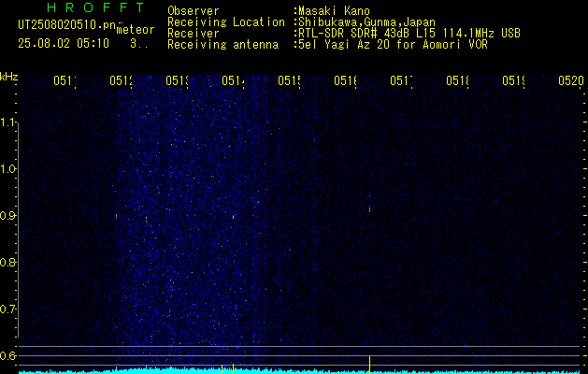Click the Receiving Location label

226,22
